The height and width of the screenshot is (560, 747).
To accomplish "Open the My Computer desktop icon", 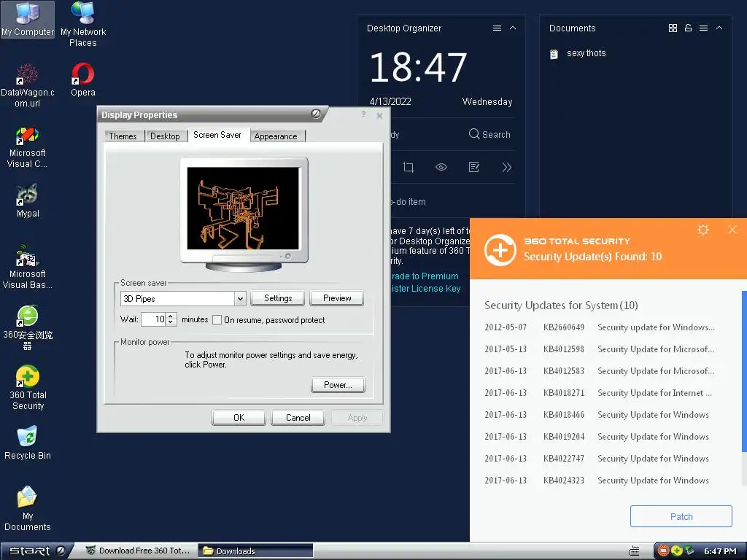I will tap(28, 19).
